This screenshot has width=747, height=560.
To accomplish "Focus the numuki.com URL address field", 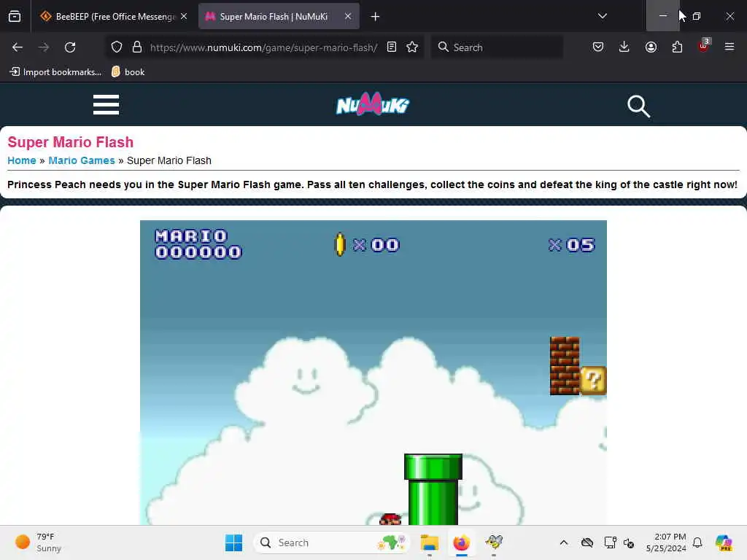I will [263, 47].
